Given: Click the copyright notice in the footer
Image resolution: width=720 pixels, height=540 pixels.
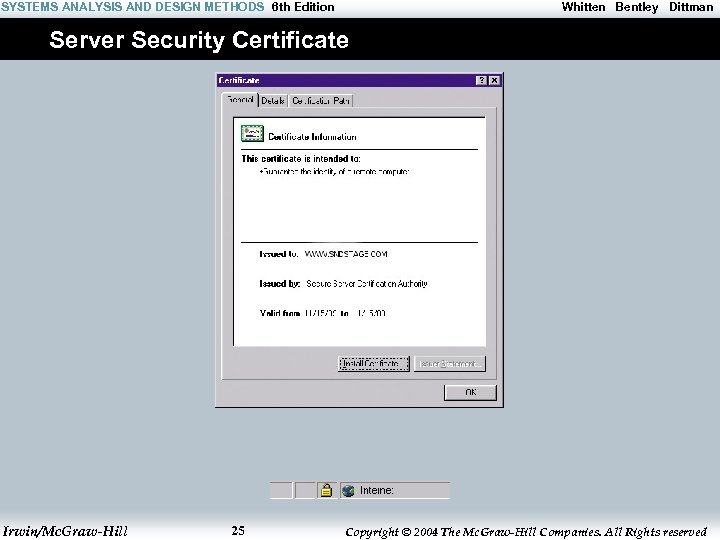Looking at the screenshot, I should tap(526, 532).
